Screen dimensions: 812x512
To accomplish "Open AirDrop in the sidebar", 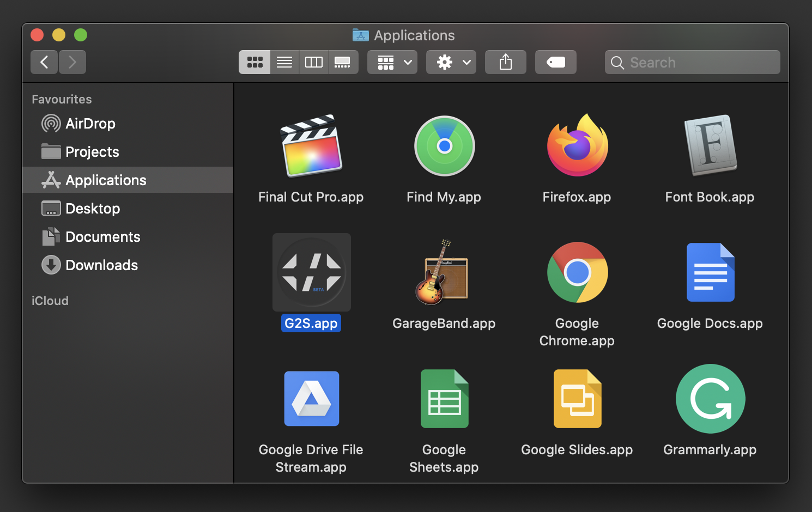I will point(128,124).
